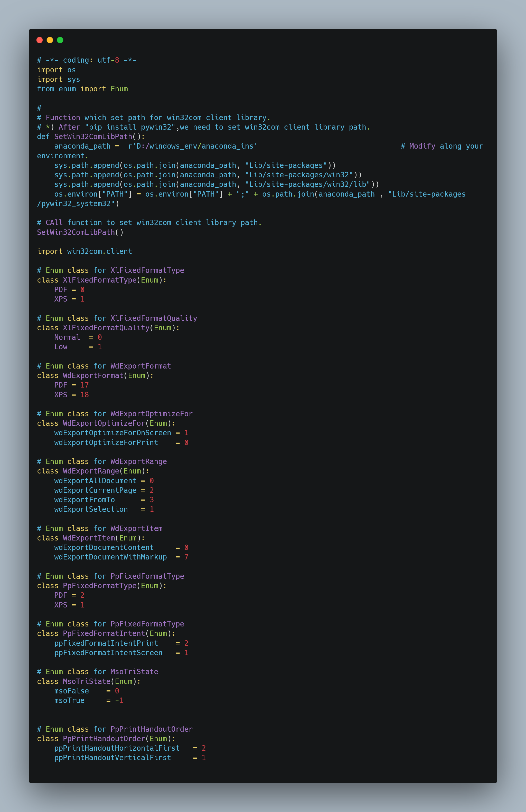Click the ppFixedFormatIntentScreen enum entry
The image size is (526, 812).
(x=108, y=652)
